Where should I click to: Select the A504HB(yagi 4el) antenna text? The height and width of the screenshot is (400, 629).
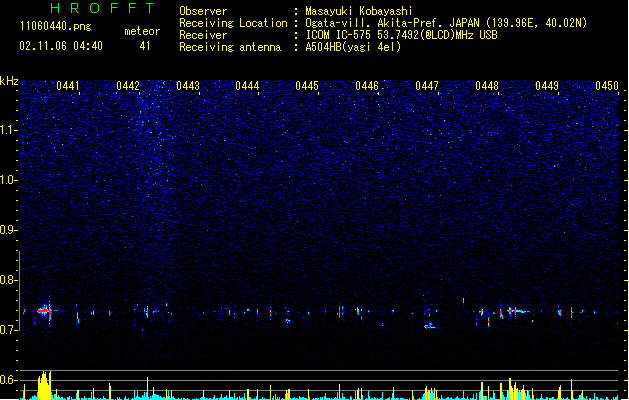pyautogui.click(x=353, y=47)
